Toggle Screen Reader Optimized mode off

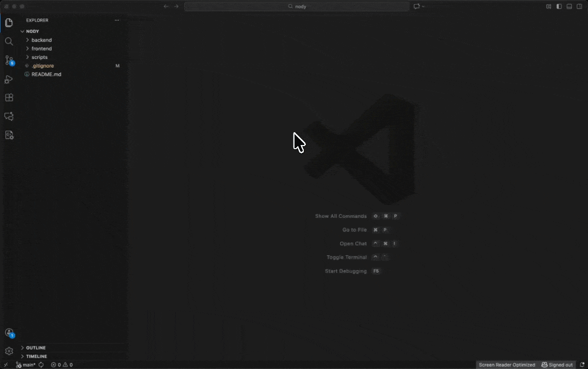pyautogui.click(x=507, y=364)
